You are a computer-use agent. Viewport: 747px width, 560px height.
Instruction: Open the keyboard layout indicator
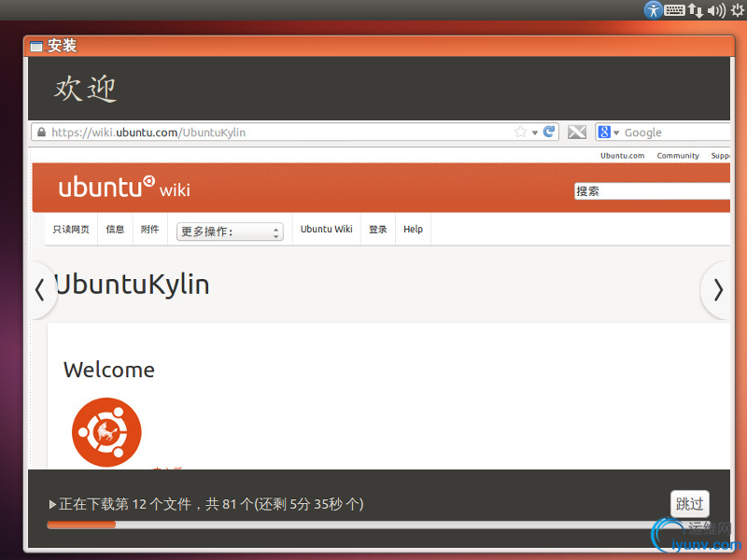coord(674,9)
